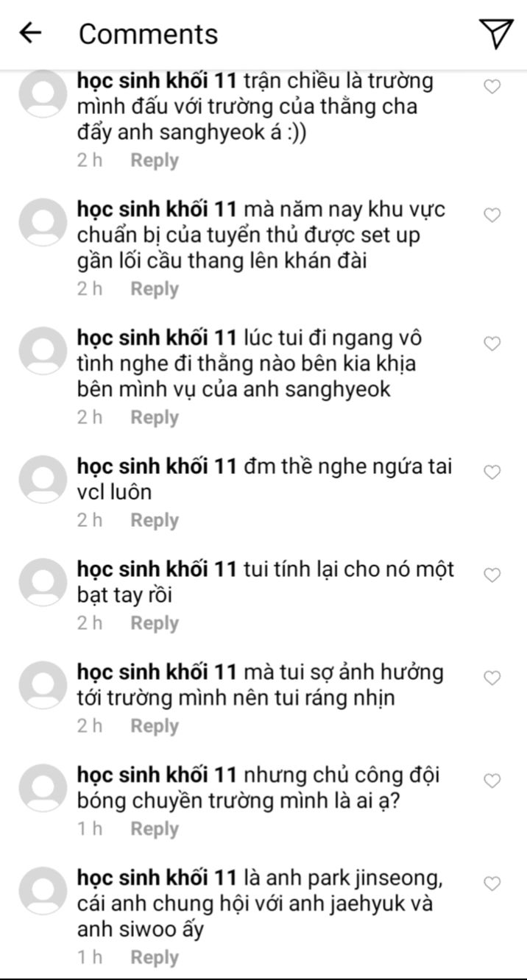
Task: Reply to the 'anh sanghyeok á :))' comment
Action: [155, 160]
